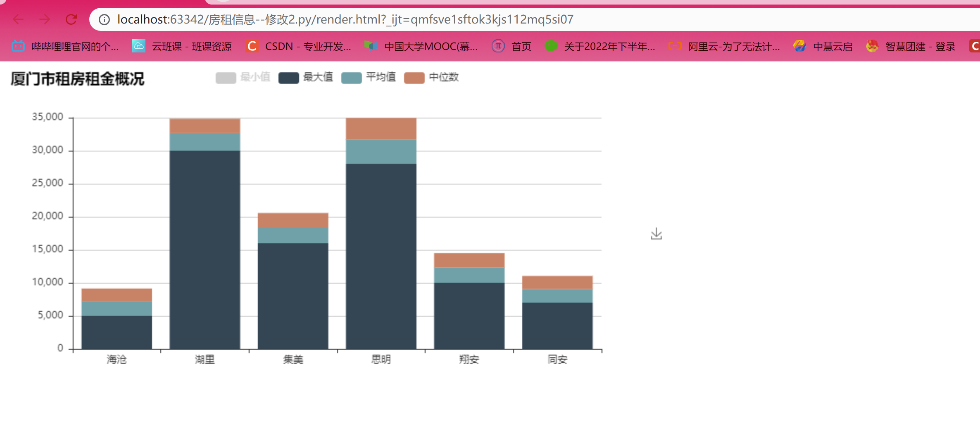Click the 首页 bookmark round favicon
980x422 pixels.
pyautogui.click(x=498, y=46)
